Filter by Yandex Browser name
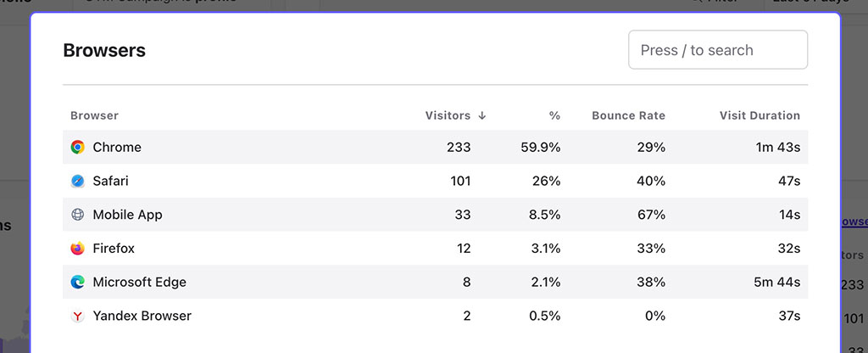The image size is (868, 353). pyautogui.click(x=142, y=316)
